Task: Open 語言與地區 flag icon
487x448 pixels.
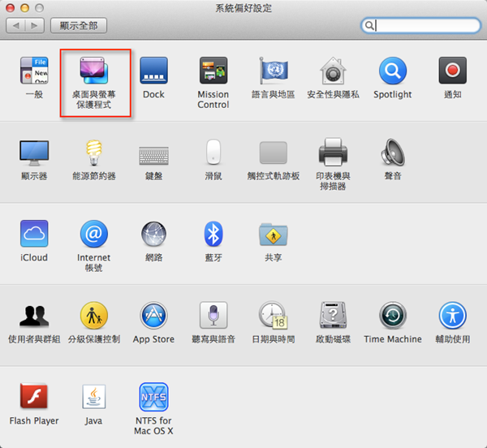Action: [x=274, y=71]
